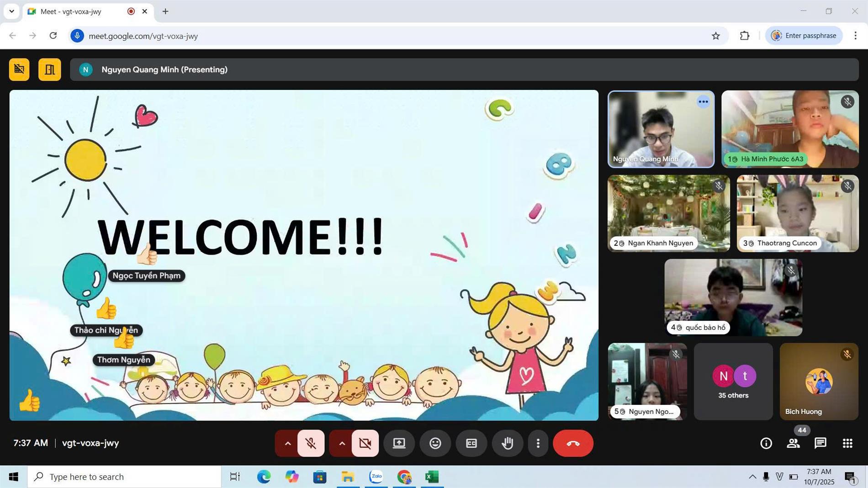Open the emoji reactions panel
This screenshot has width=868, height=488.
(435, 443)
